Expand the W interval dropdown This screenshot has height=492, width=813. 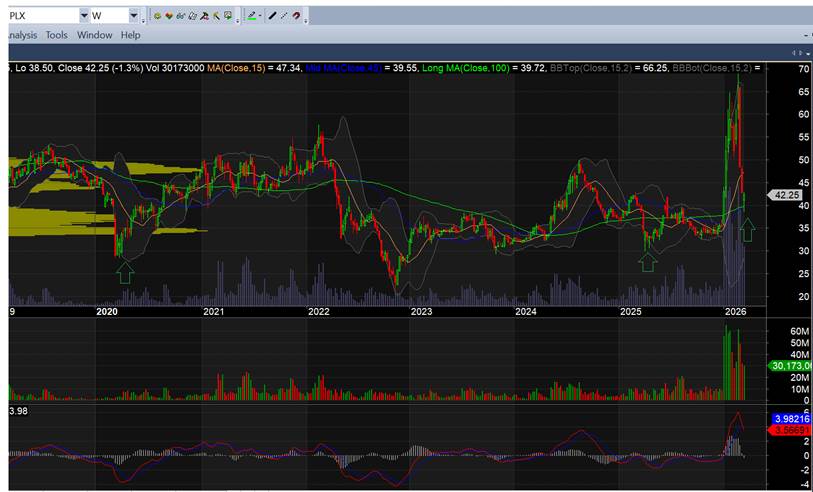(134, 16)
